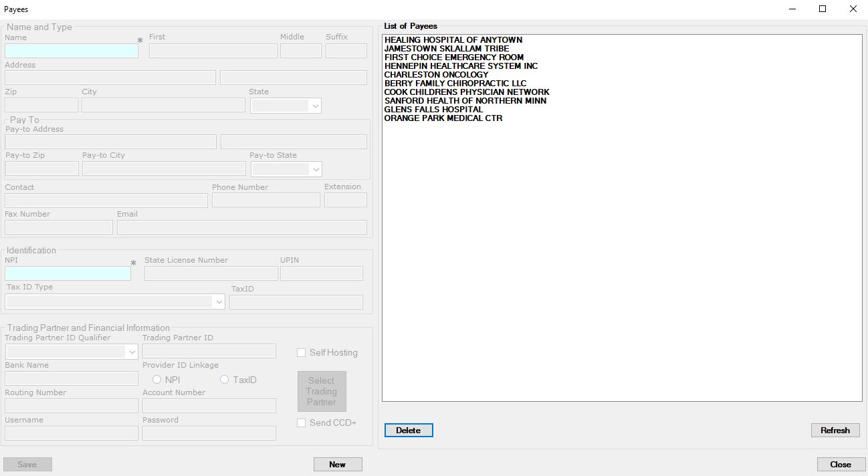Select GLENS FALLS HOSPITAL payee
Image resolution: width=868 pixels, height=476 pixels.
click(x=433, y=110)
